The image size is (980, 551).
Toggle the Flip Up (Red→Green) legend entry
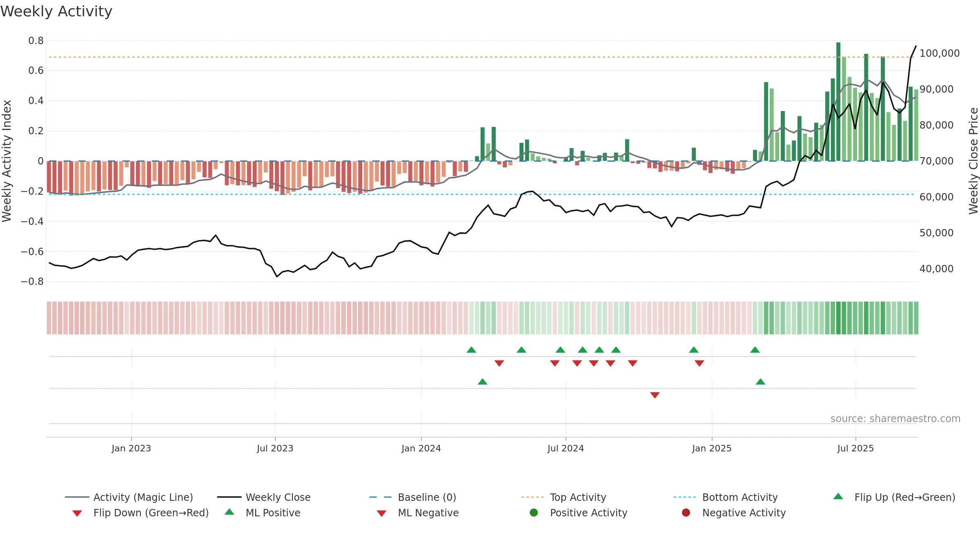pos(894,497)
